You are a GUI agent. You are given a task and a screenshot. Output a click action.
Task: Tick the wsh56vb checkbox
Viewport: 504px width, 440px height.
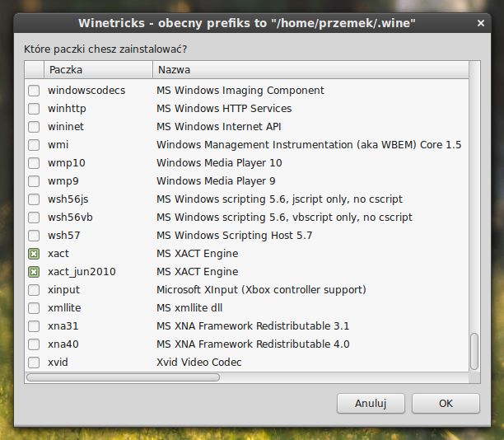[x=34, y=218]
